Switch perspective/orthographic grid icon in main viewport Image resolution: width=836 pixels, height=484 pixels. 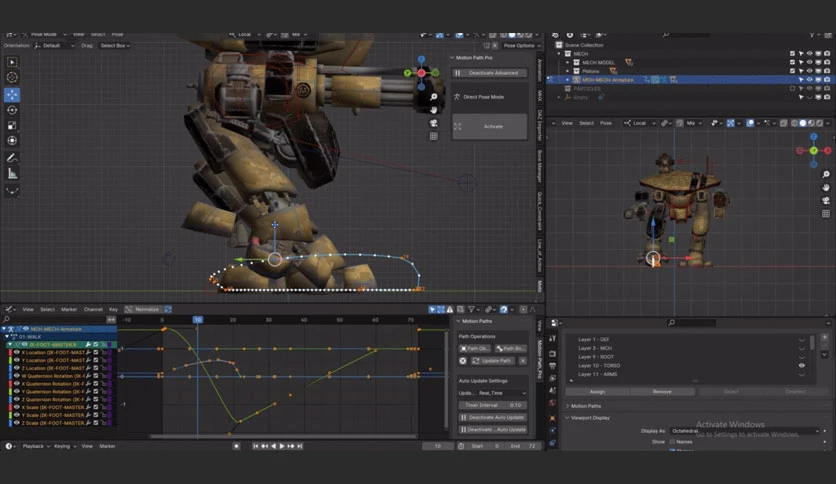pyautogui.click(x=433, y=136)
